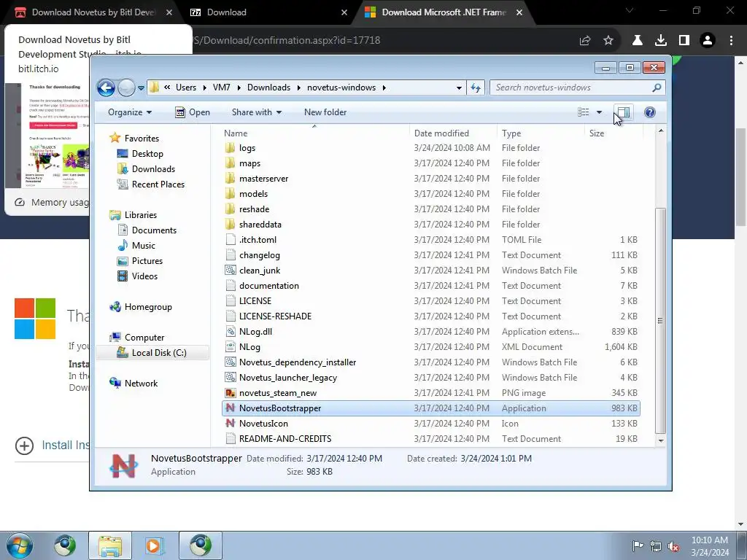Select Libraries in the navigation pane
The image size is (747, 560).
(x=140, y=215)
